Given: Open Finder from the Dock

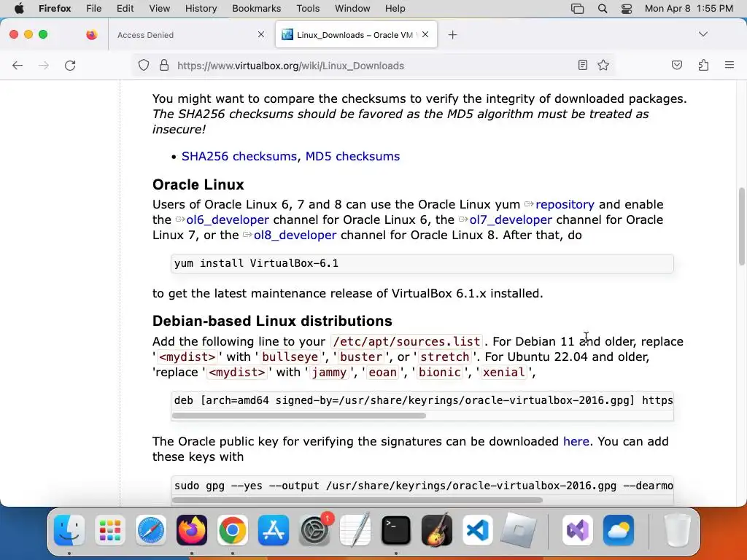Looking at the screenshot, I should (x=69, y=530).
